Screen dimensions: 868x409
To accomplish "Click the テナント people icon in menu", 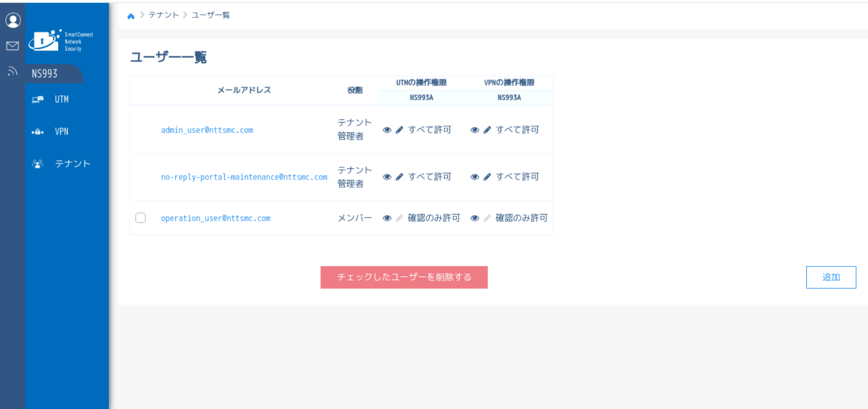I will tap(38, 164).
